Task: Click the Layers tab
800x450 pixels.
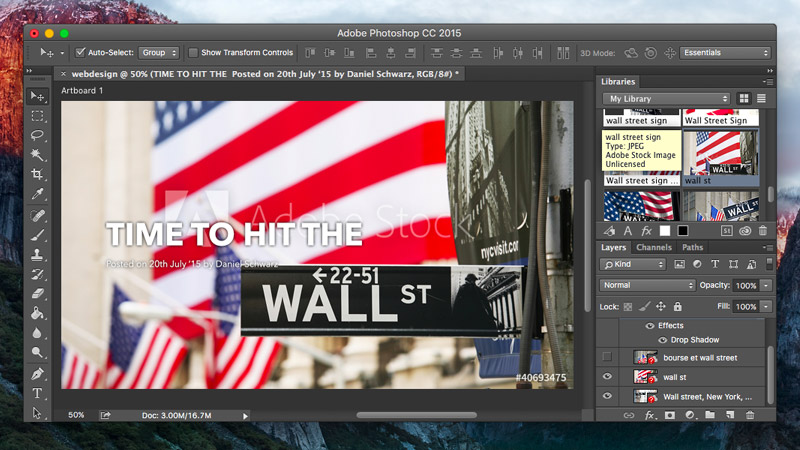Action: click(x=613, y=247)
